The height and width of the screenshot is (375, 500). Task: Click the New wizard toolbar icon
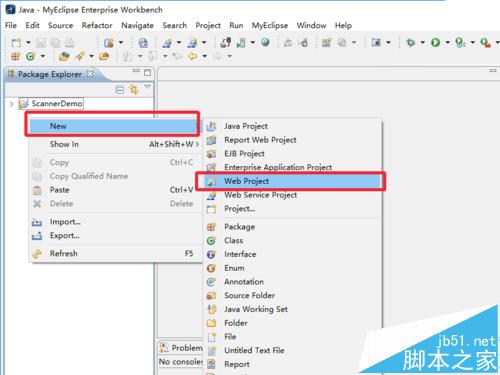tap(16, 43)
